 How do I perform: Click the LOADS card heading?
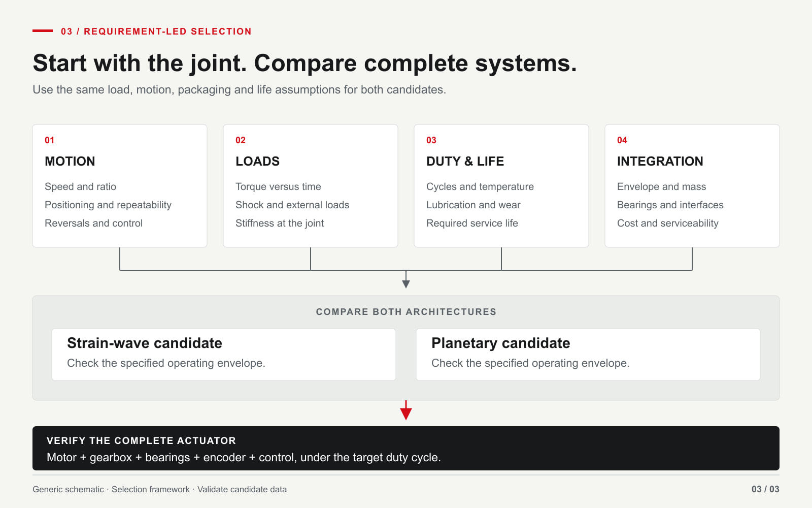pyautogui.click(x=257, y=161)
